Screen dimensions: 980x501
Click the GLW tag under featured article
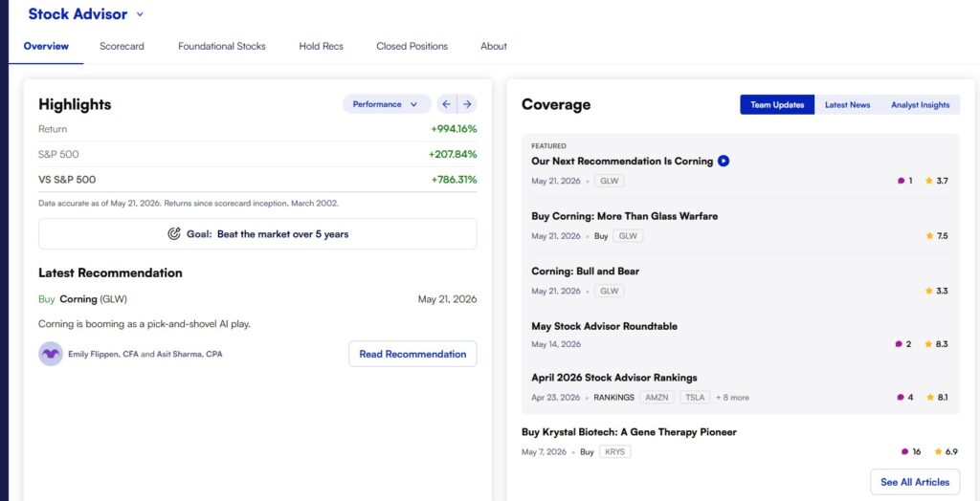[x=609, y=181]
